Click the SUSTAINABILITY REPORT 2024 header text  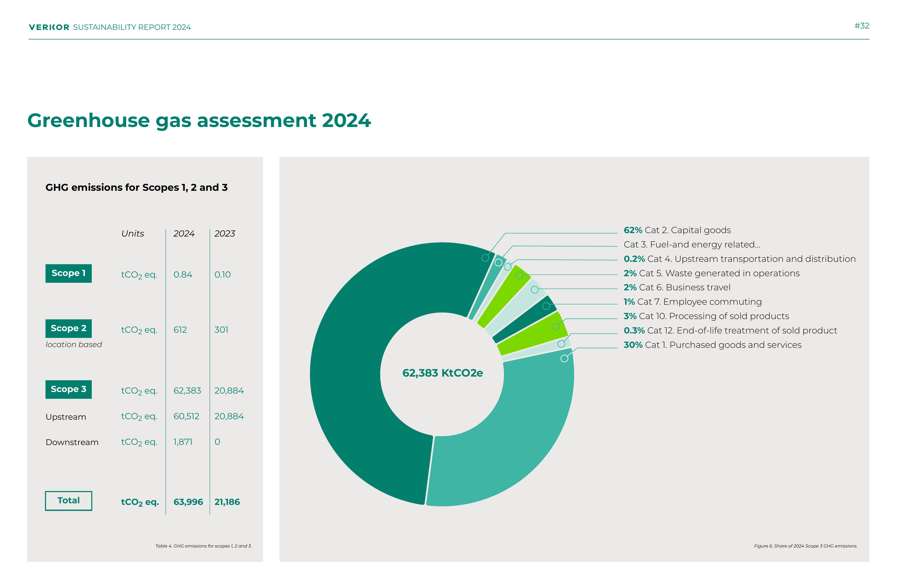[132, 27]
